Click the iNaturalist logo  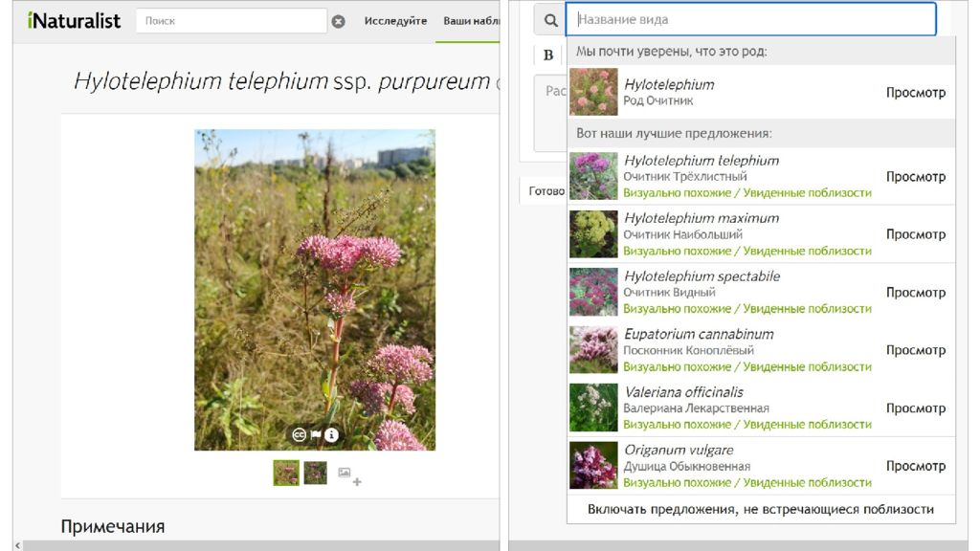click(x=74, y=21)
